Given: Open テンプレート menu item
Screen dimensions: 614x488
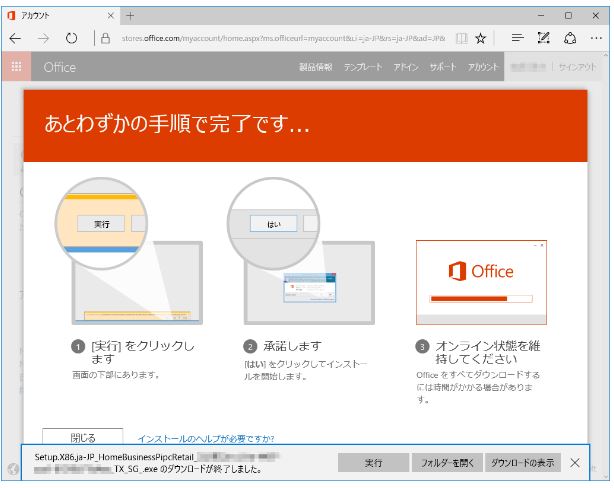Looking at the screenshot, I should pyautogui.click(x=363, y=67).
